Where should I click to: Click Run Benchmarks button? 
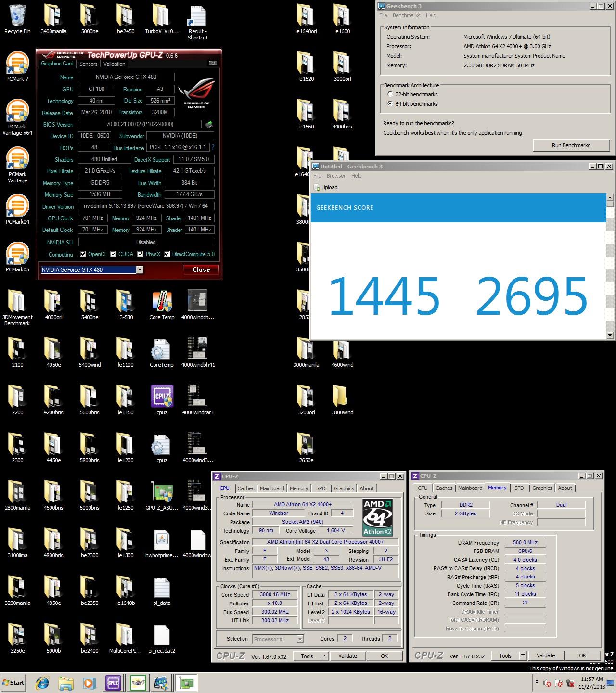pyautogui.click(x=571, y=145)
